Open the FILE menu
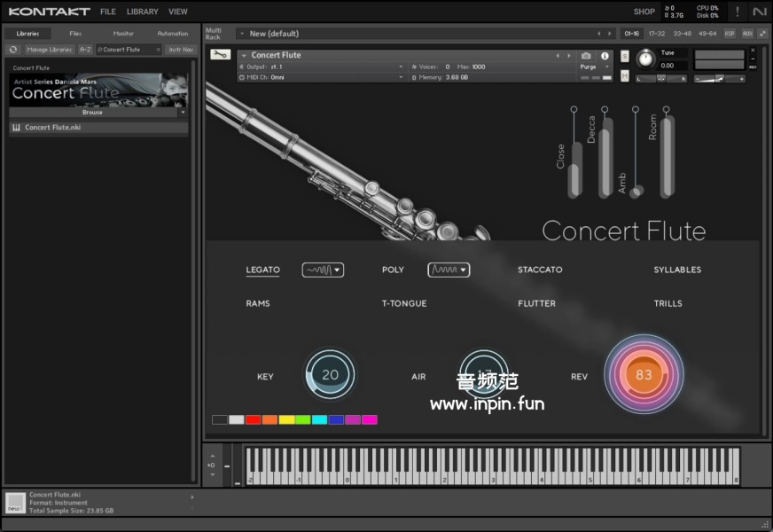The image size is (773, 532). tap(108, 12)
